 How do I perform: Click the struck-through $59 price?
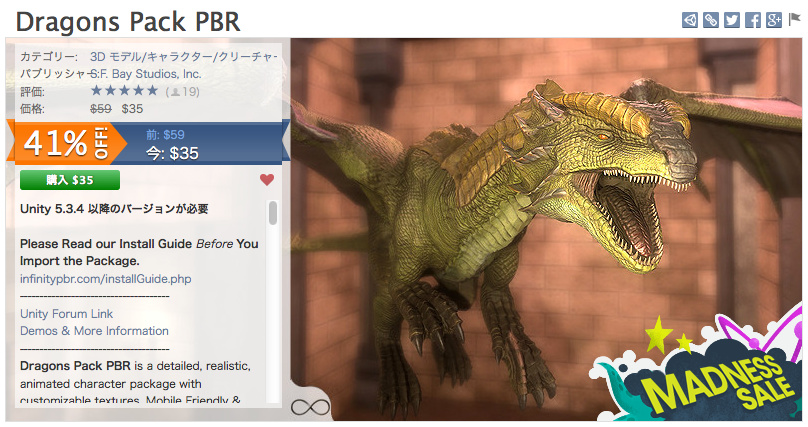click(101, 109)
